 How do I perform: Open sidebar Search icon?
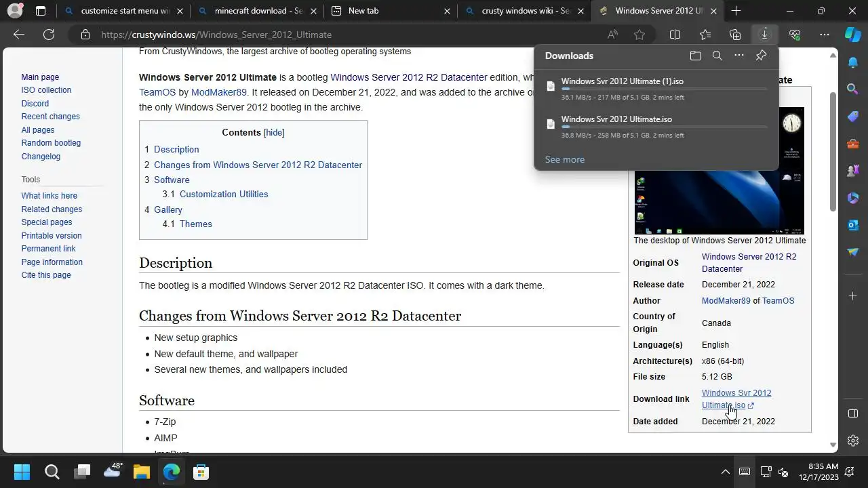[853, 89]
